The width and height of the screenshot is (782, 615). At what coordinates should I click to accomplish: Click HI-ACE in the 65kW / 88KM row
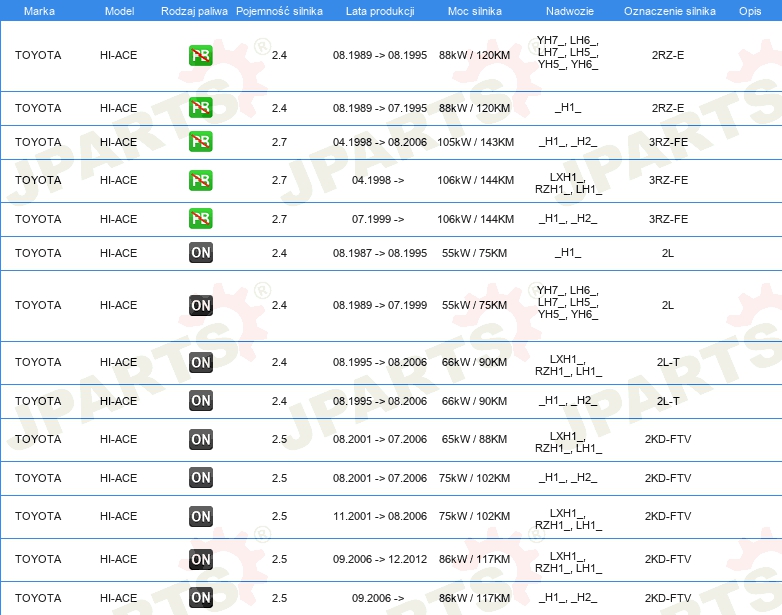tap(118, 439)
